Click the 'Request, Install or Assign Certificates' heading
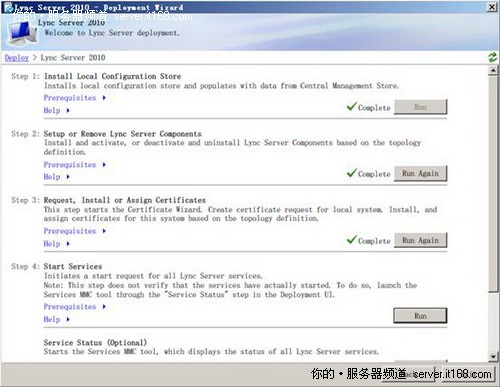 point(125,200)
